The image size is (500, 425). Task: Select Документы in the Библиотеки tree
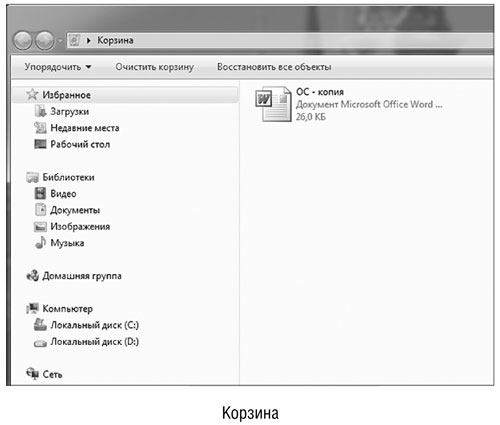(x=75, y=210)
